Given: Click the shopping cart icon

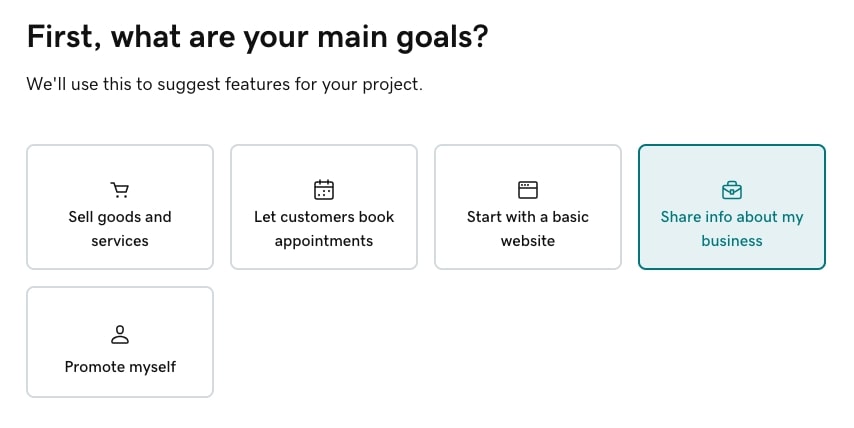Looking at the screenshot, I should pyautogui.click(x=120, y=190).
